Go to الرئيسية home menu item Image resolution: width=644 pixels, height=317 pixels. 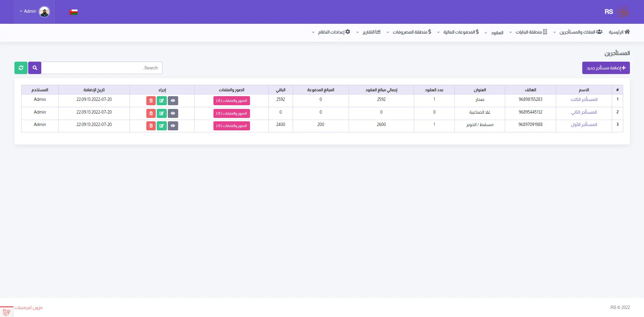tap(619, 32)
